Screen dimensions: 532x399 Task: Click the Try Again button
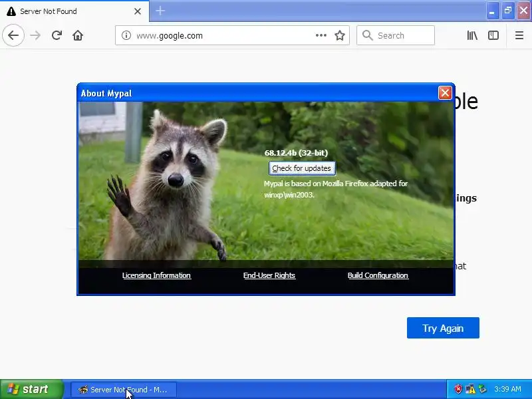[x=443, y=328]
